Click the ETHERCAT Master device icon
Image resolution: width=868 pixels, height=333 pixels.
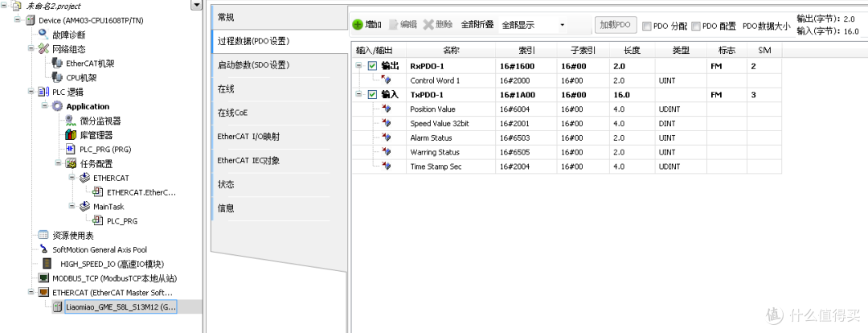coord(43,292)
